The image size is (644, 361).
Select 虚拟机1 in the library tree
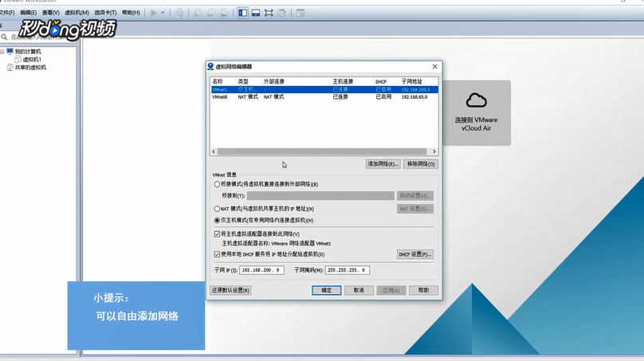coord(32,60)
